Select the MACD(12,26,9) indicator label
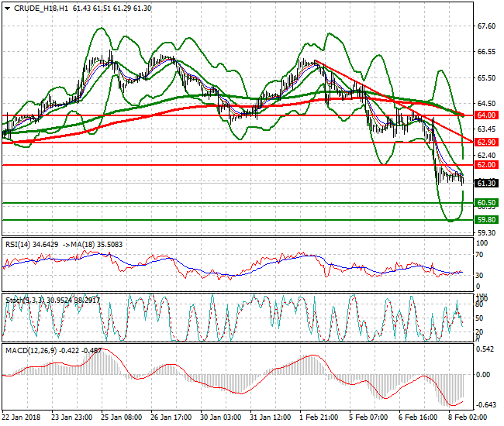 [x=31, y=351]
